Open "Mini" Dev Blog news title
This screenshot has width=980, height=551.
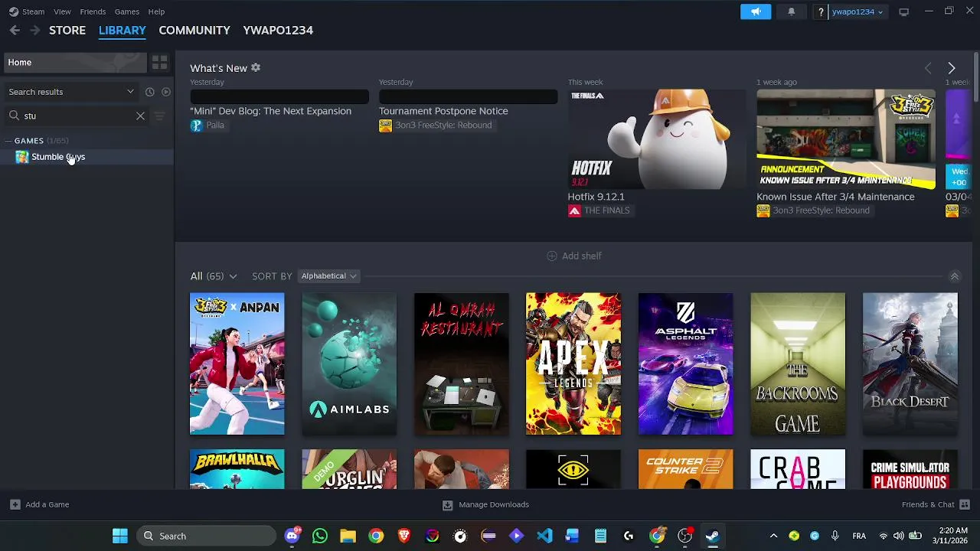click(270, 111)
